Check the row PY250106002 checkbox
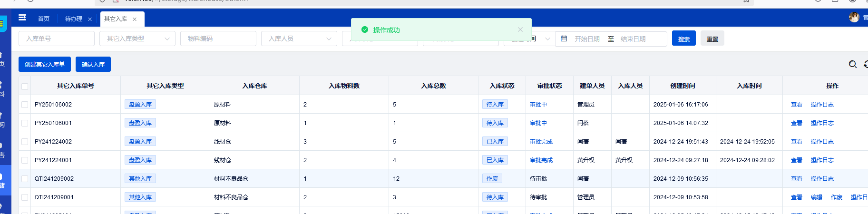The image size is (868, 214). 25,105
